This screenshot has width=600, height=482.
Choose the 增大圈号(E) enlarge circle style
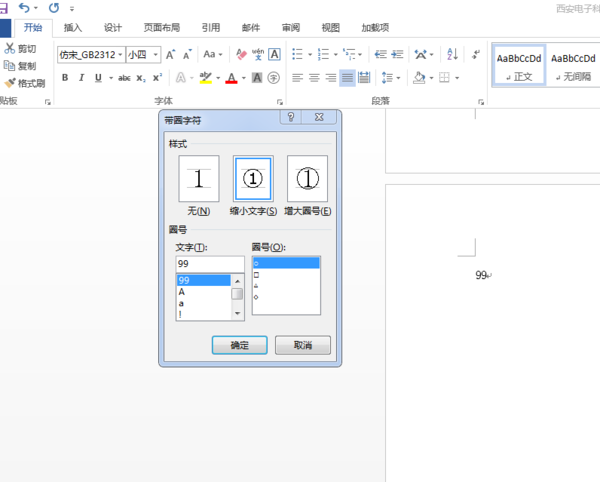tap(307, 180)
